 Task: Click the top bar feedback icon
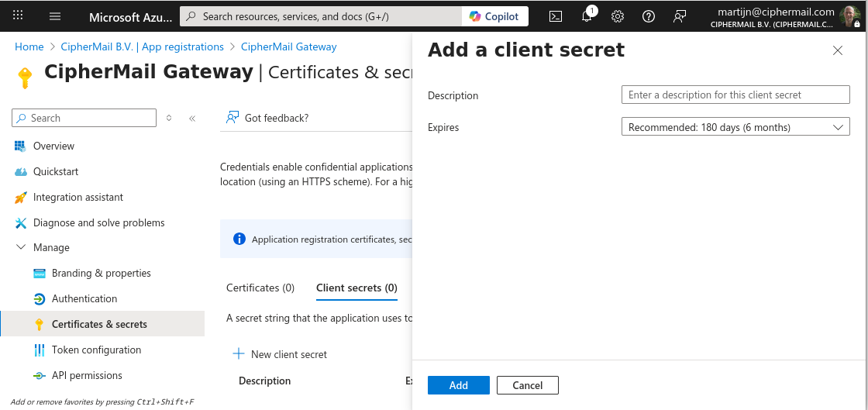click(x=680, y=16)
